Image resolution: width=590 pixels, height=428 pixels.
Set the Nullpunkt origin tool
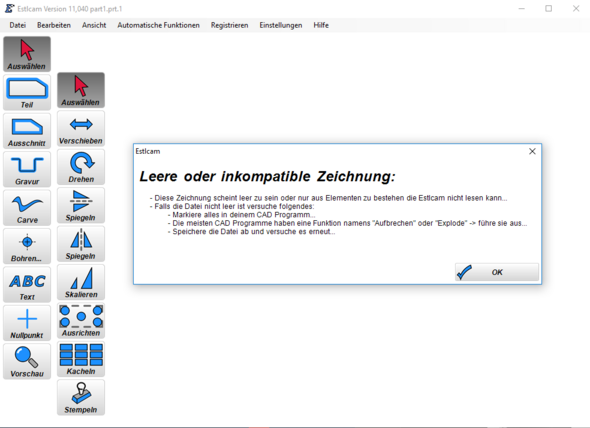click(27, 323)
